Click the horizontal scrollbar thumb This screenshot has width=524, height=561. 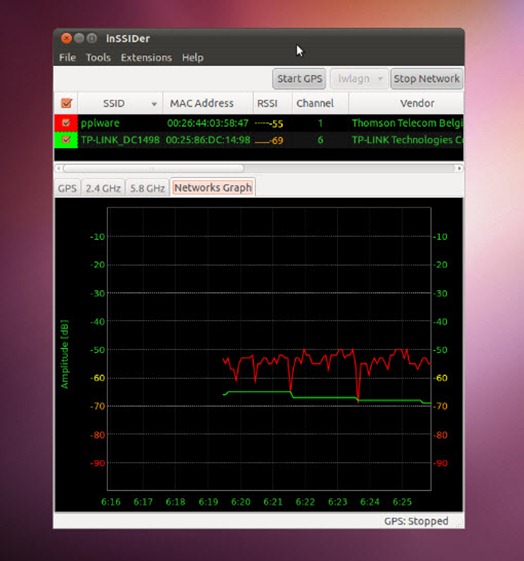[x=154, y=168]
